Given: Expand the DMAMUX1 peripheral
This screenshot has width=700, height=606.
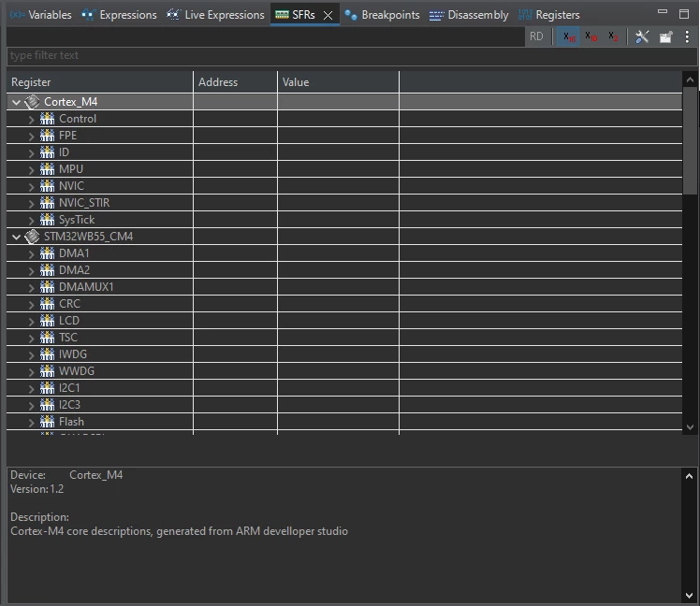Looking at the screenshot, I should (x=31, y=288).
